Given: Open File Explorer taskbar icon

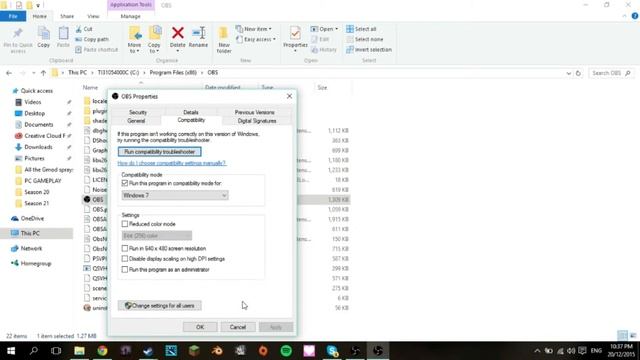Looking at the screenshot, I should (x=79, y=351).
